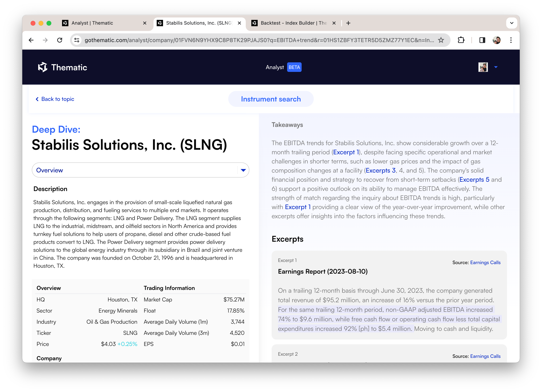Click the Instrument search button
Screen dimensions: 542x392
point(271,99)
